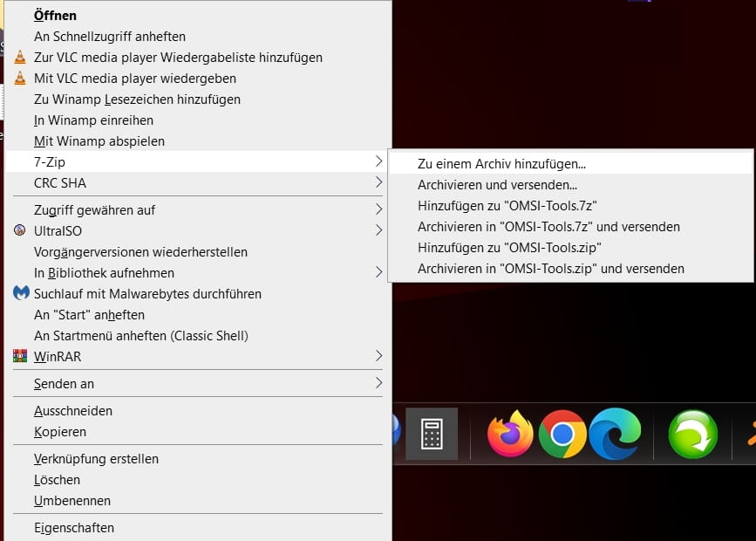This screenshot has width=756, height=541.
Task: Open the 'Senden an' submenu
Action: point(378,384)
